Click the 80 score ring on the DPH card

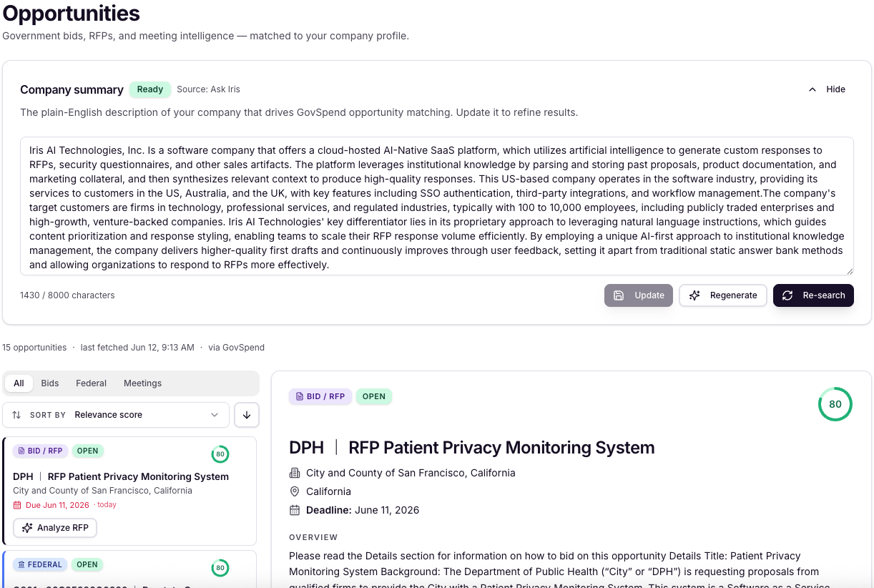click(220, 454)
